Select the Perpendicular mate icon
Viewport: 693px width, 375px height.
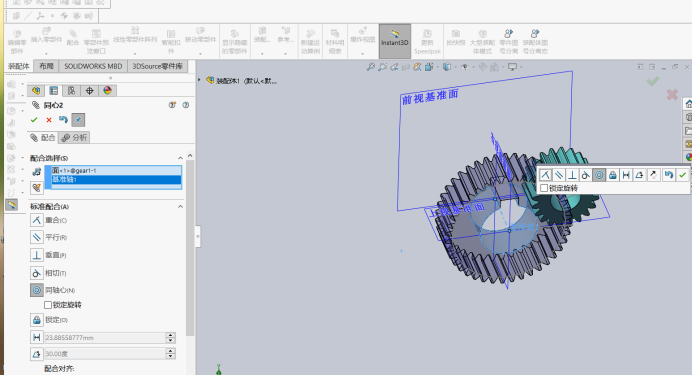37,255
